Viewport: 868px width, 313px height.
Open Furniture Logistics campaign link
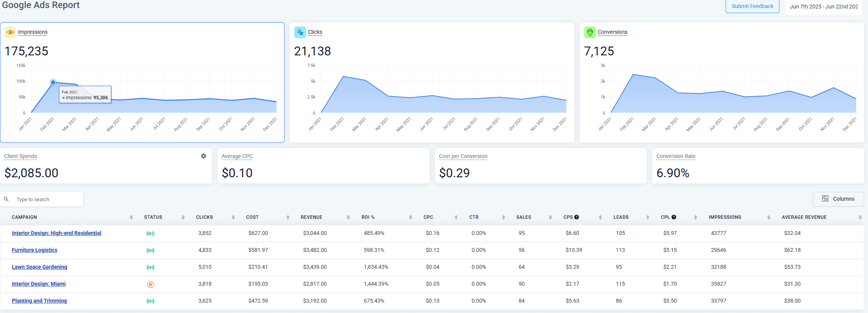pyautogui.click(x=35, y=250)
